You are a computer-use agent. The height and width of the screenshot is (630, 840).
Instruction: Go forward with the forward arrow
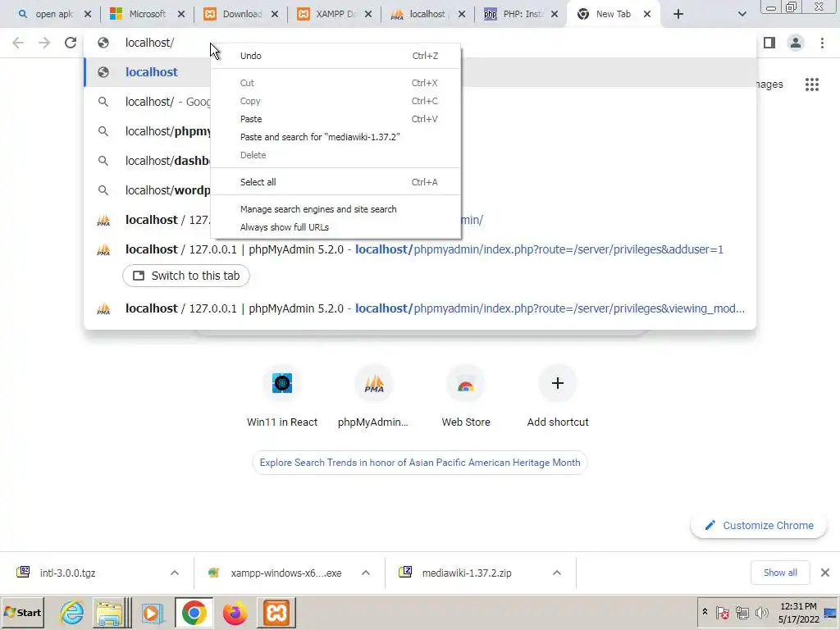point(44,43)
